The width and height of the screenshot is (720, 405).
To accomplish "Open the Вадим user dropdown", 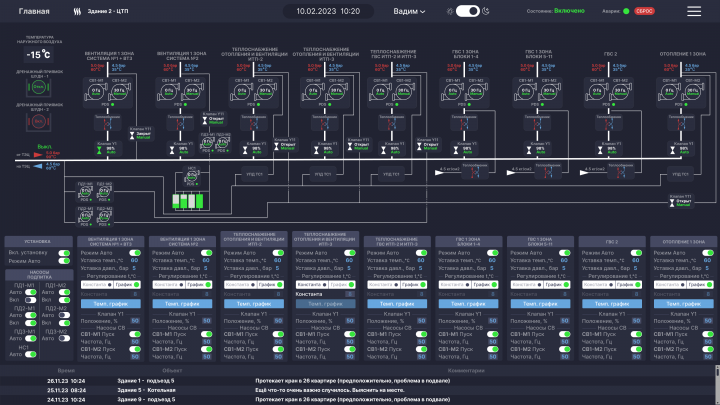I will click(409, 11).
